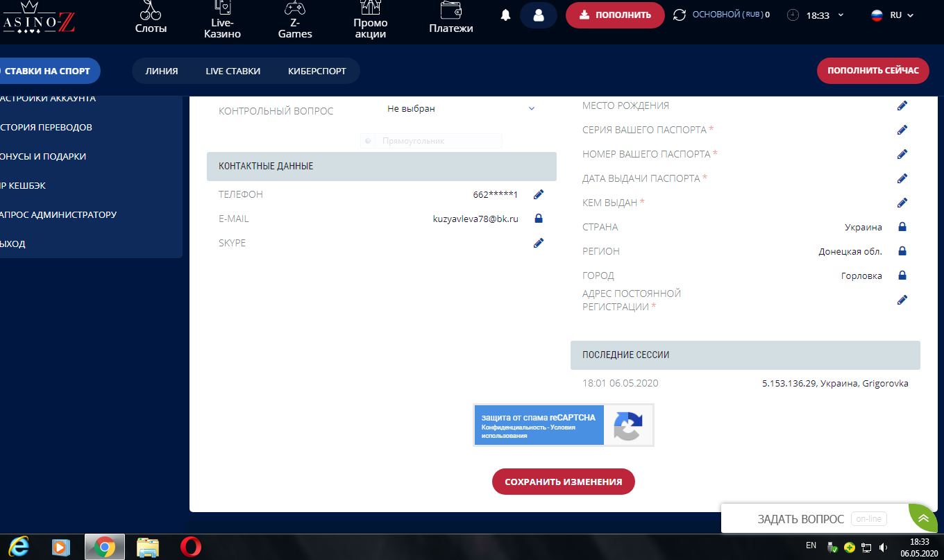Screen dimensions: 944x560
Task: Open File Explorer from the taskbar
Action: point(148,547)
